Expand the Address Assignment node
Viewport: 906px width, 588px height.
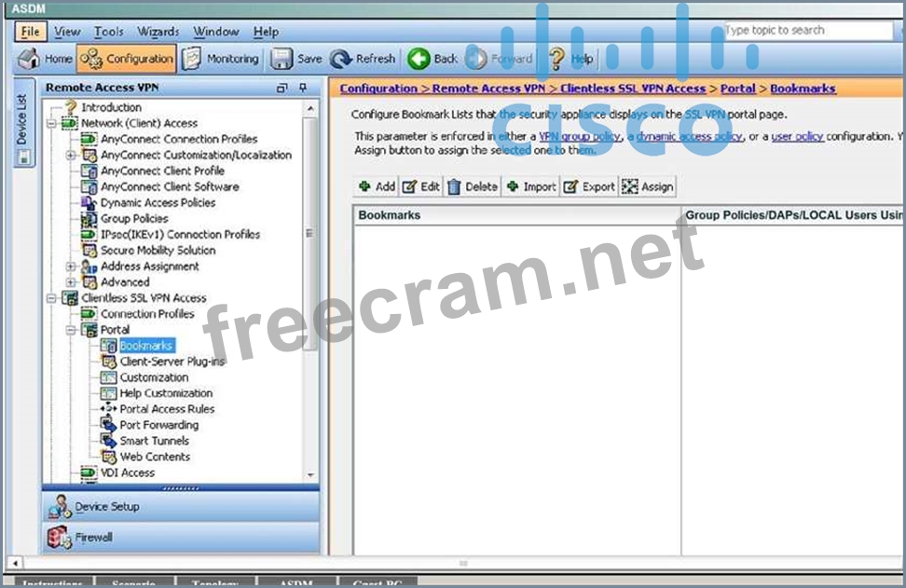pos(71,267)
